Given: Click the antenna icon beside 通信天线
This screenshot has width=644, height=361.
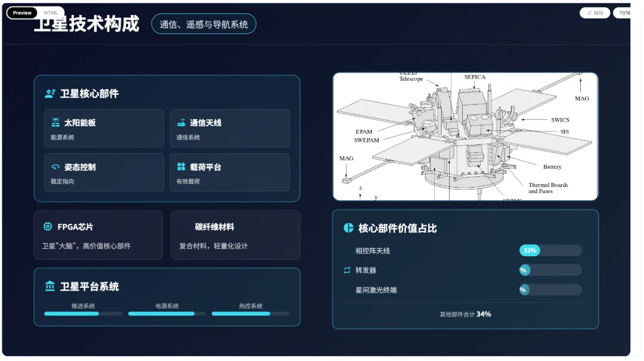Looking at the screenshot, I should [x=181, y=123].
